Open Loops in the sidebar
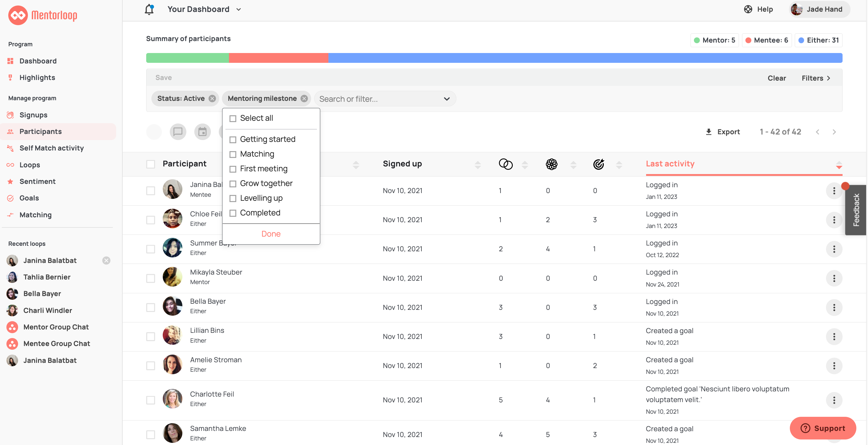Image resolution: width=868 pixels, height=445 pixels. 30,165
